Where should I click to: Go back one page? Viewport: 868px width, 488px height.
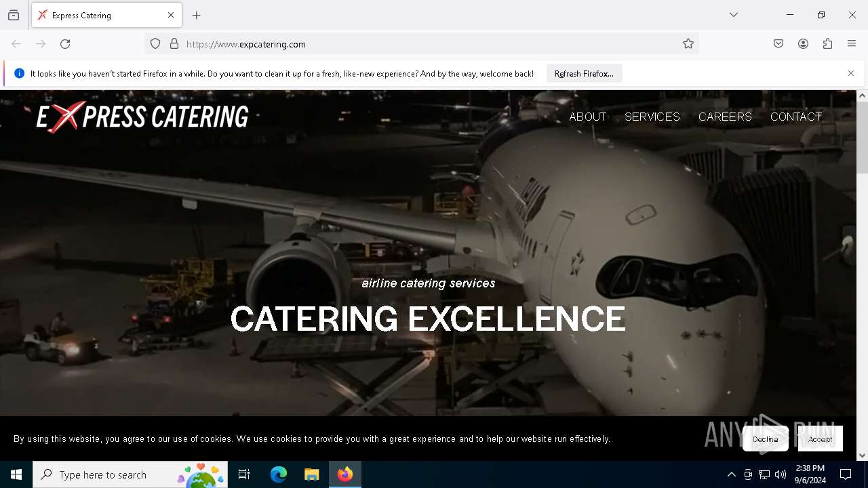point(16,44)
